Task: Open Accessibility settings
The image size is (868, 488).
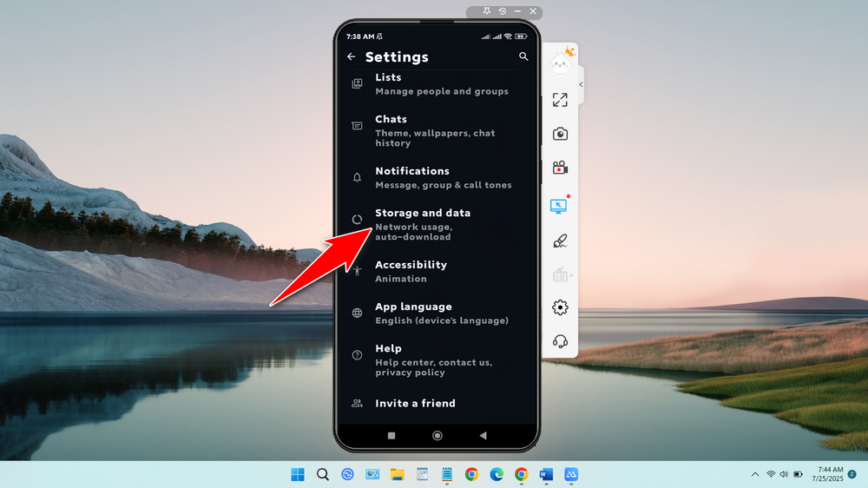Action: click(437, 271)
